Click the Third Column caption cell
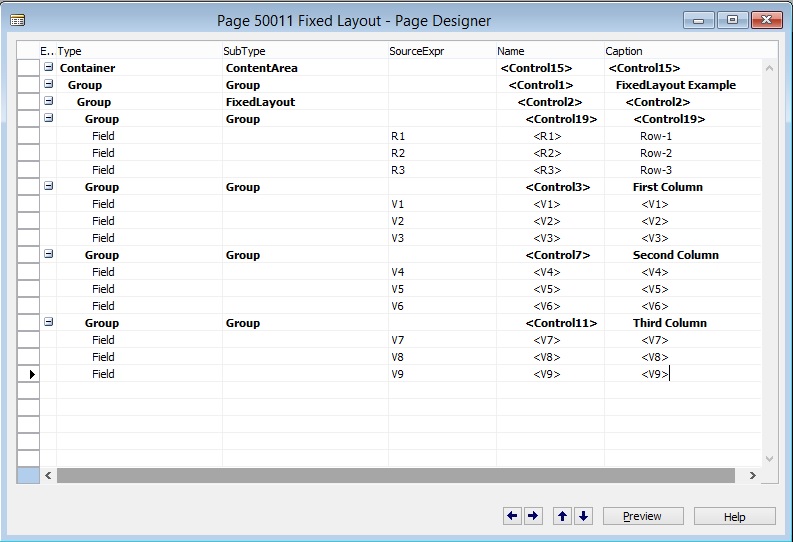This screenshot has height=542, width=793. point(683,323)
